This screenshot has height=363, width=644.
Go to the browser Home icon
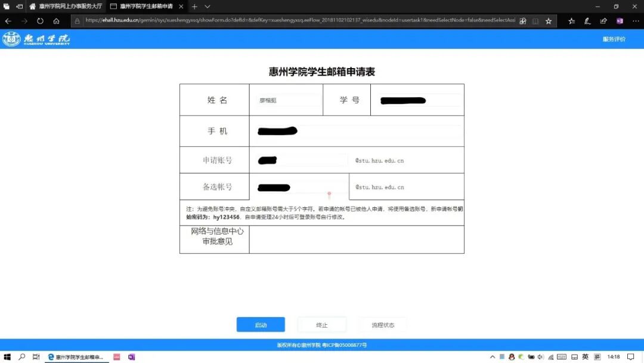click(x=56, y=21)
